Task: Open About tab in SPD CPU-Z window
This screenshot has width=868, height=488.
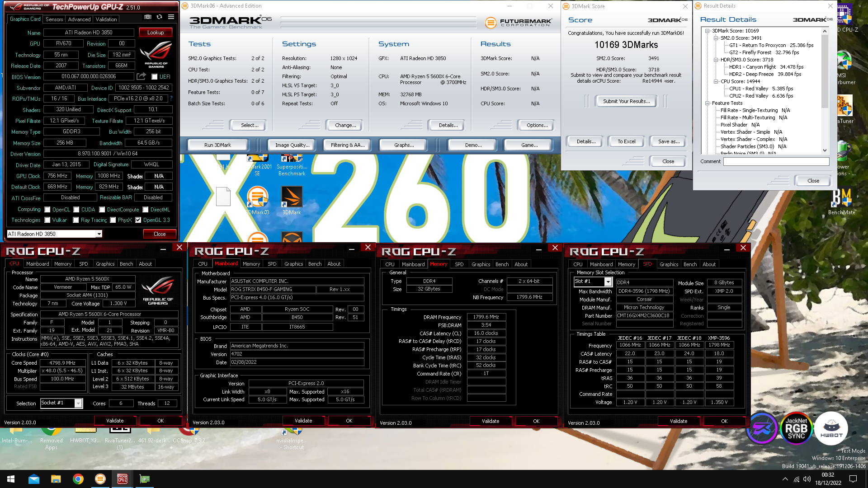Action: tap(709, 264)
